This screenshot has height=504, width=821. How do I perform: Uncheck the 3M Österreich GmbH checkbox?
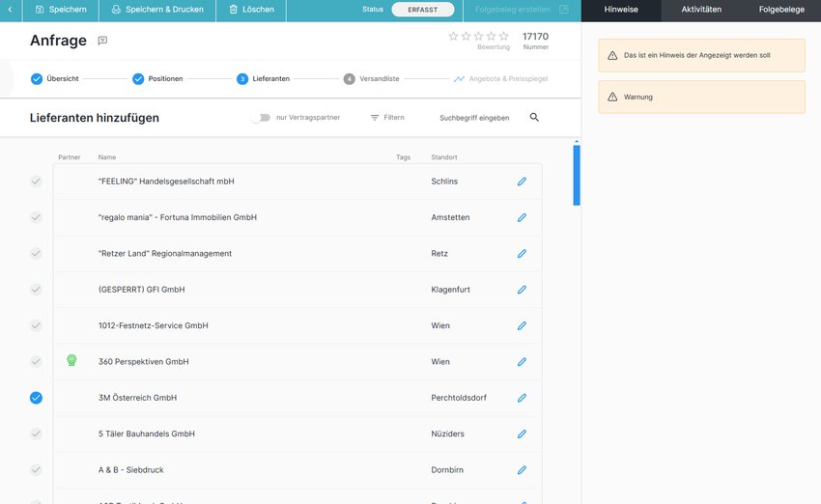(36, 398)
